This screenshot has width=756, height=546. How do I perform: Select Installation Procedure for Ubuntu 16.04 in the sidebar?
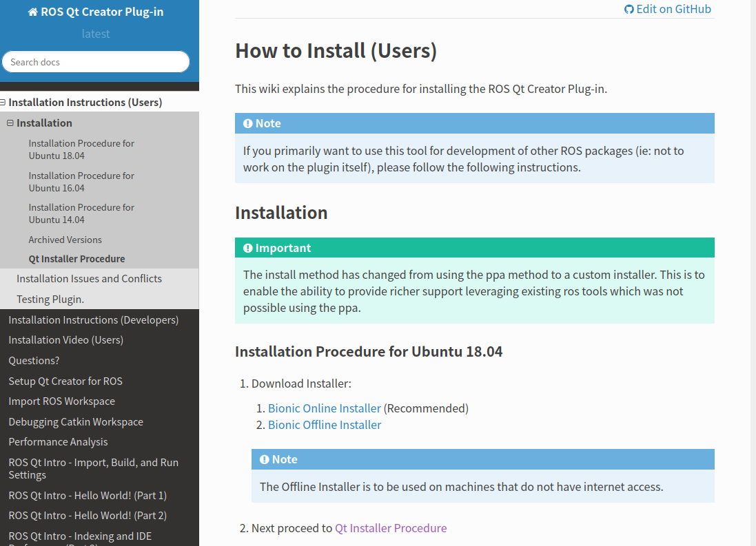point(81,182)
